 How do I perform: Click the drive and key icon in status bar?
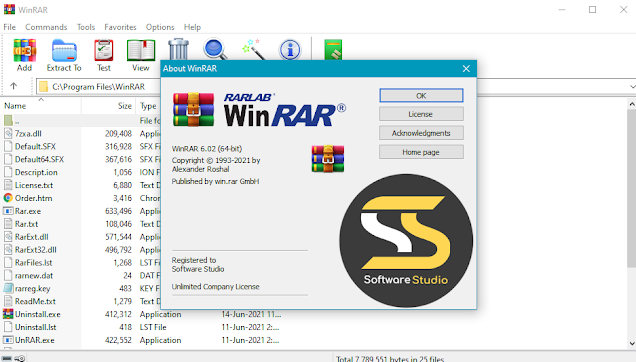[x=13, y=358]
